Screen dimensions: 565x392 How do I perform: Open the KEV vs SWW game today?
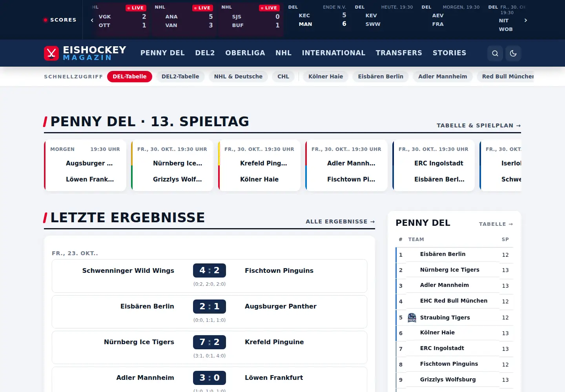point(384,20)
